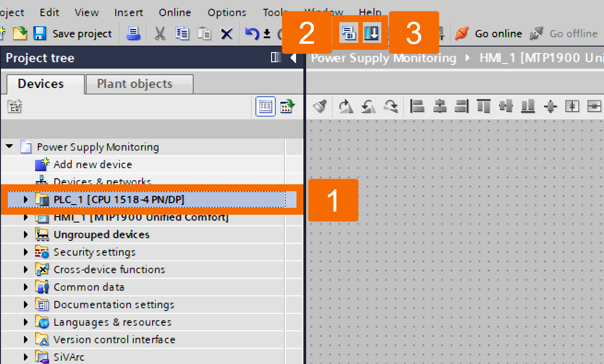The image size is (604, 364).
Task: Select HMI_1 [MTP1900 Unified Comfort] in tree
Action: 141,217
